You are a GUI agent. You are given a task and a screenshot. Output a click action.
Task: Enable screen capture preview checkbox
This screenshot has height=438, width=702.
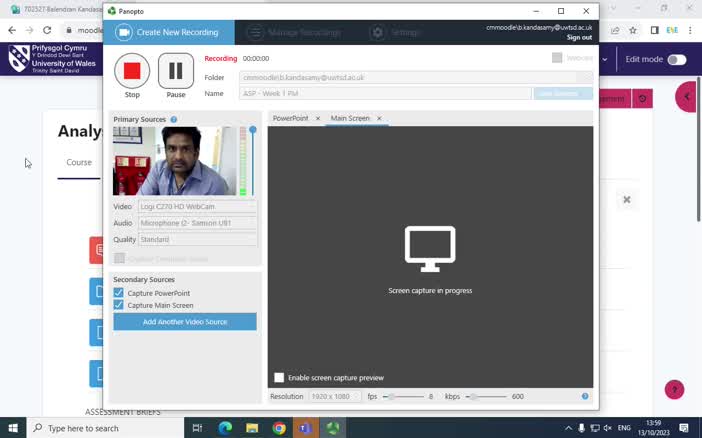[279, 378]
